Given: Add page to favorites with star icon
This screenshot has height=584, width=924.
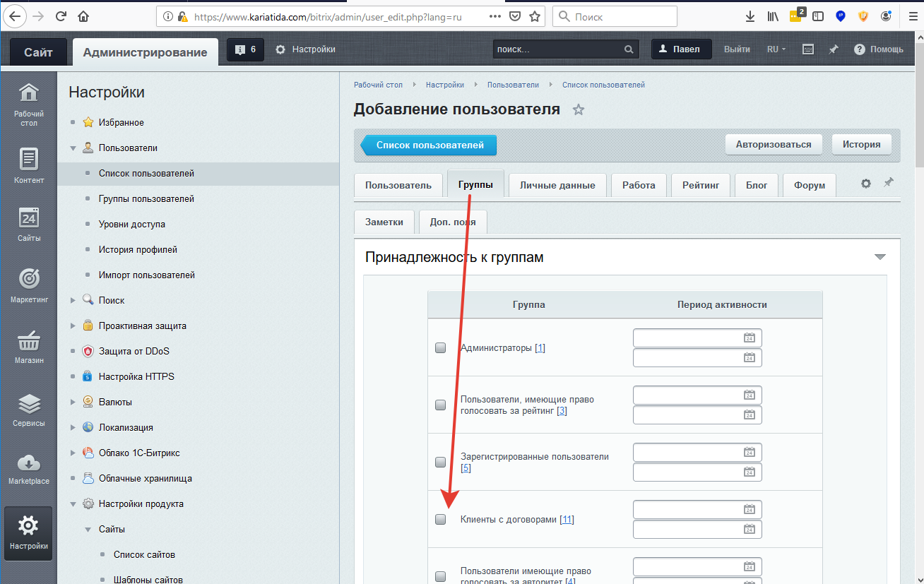Looking at the screenshot, I should (579, 110).
